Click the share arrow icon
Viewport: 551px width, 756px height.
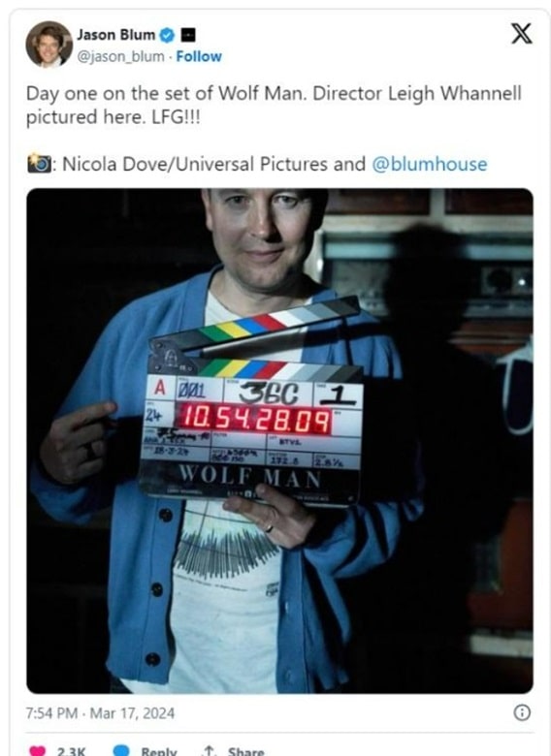[x=209, y=751]
